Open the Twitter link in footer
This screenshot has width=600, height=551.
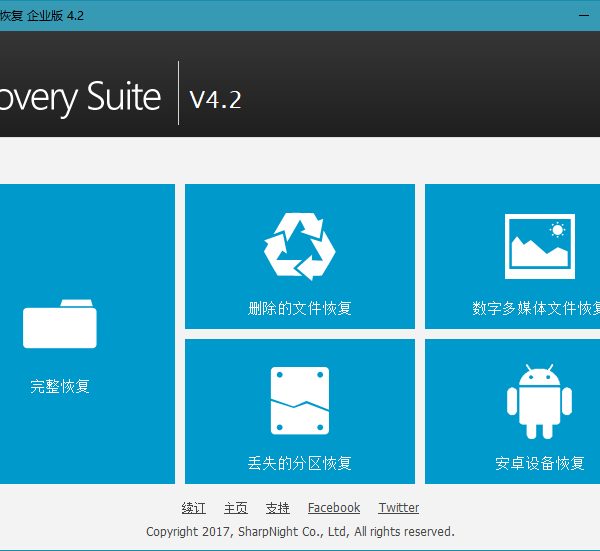399,508
